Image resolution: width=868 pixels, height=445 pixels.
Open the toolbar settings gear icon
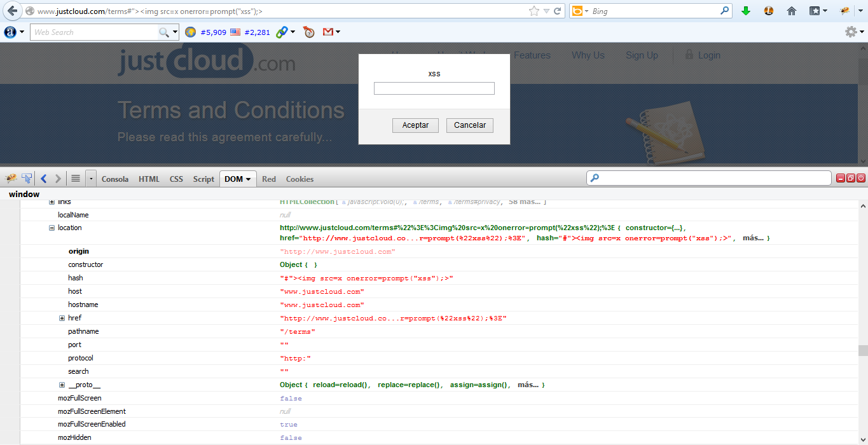coord(851,32)
